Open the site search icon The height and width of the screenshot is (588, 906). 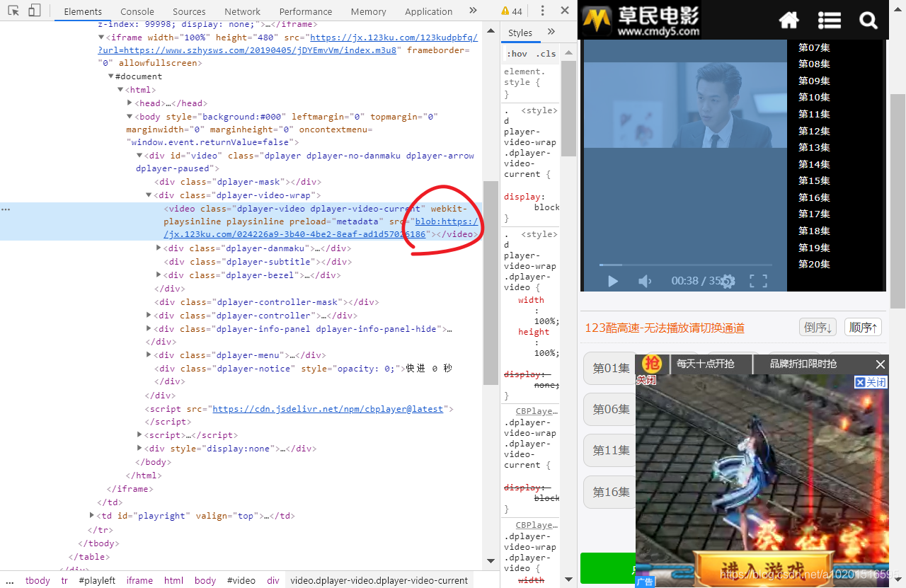[868, 21]
